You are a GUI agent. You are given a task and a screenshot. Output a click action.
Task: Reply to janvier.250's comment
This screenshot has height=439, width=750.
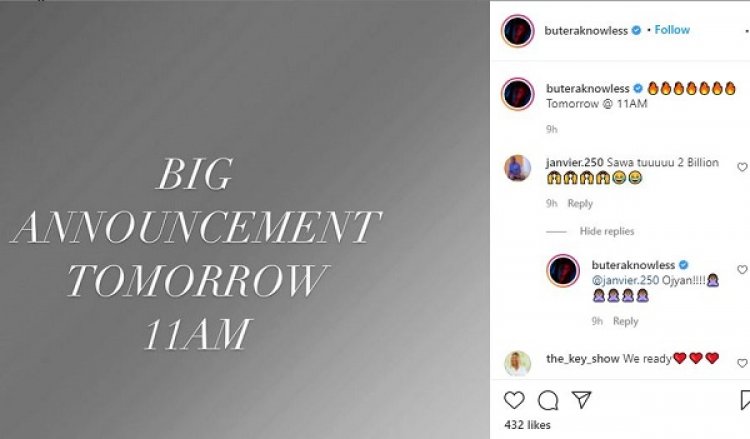click(x=580, y=204)
